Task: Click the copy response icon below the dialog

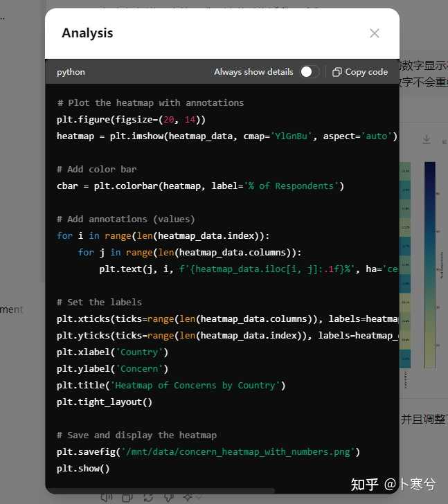Action: pyautogui.click(x=127, y=496)
